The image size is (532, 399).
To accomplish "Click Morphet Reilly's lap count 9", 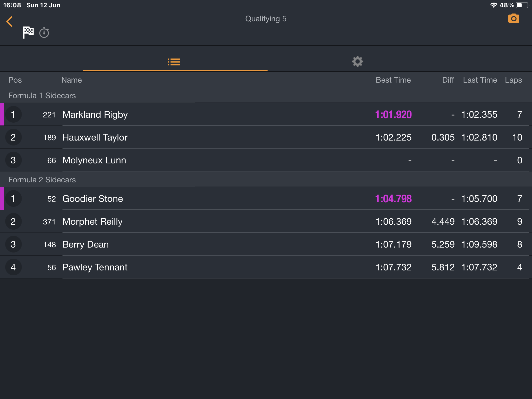I will pyautogui.click(x=520, y=222).
